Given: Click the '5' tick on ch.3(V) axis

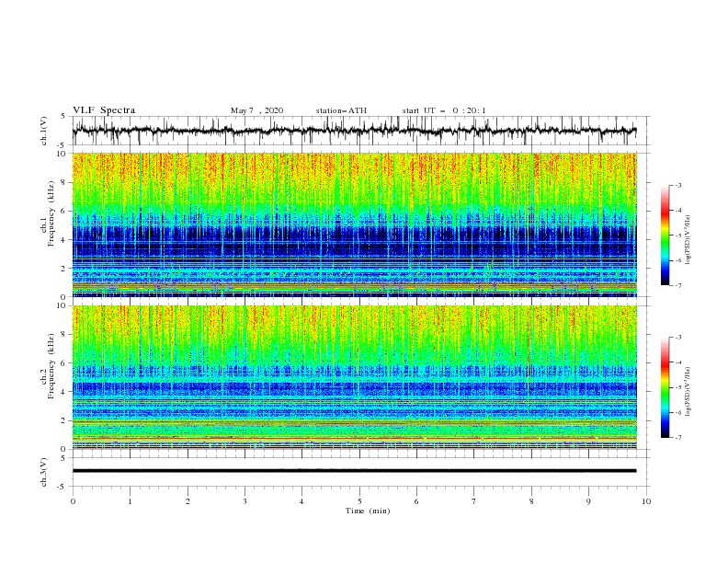Looking at the screenshot, I should [63, 457].
